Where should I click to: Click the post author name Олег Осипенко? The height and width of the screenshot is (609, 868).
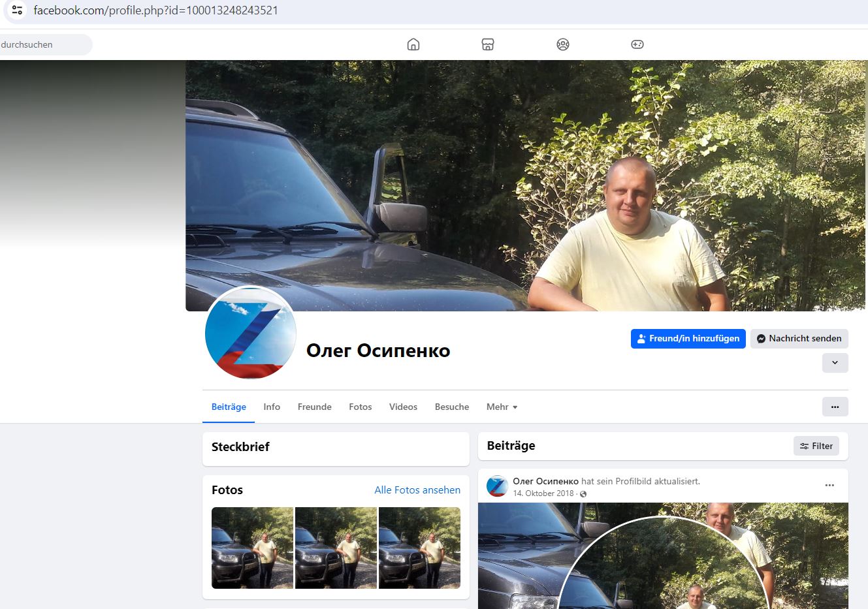coord(545,481)
